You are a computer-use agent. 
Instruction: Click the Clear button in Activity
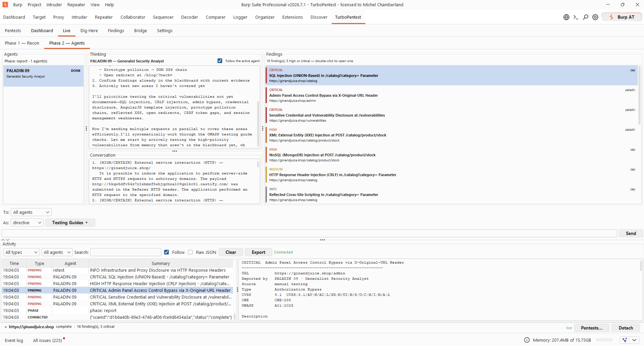[x=231, y=252]
